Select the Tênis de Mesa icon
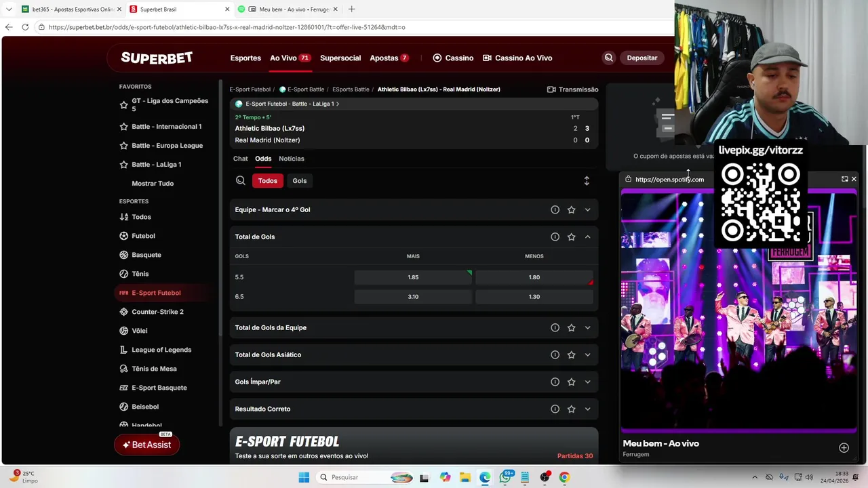 tap(123, 369)
